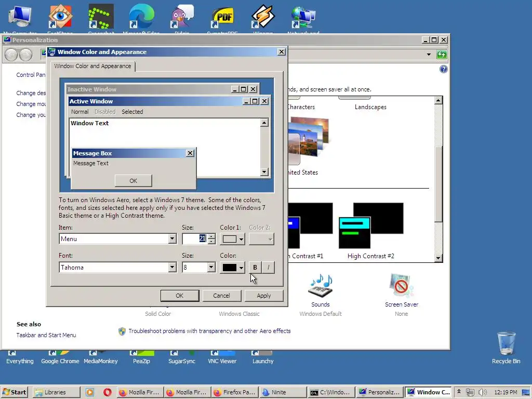Click the Windows Classic label under window color
The width and height of the screenshot is (532, 399).
tap(239, 314)
